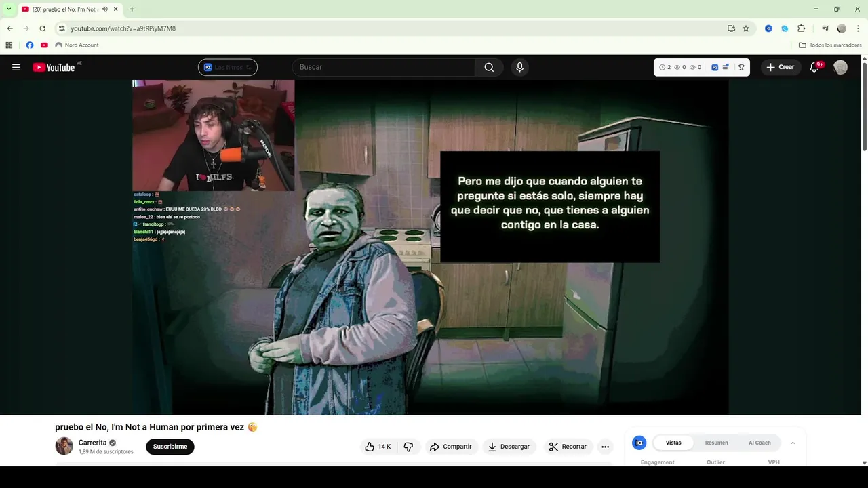The height and width of the screenshot is (488, 868).
Task: Click the Suscribirme button
Action: pyautogui.click(x=170, y=447)
